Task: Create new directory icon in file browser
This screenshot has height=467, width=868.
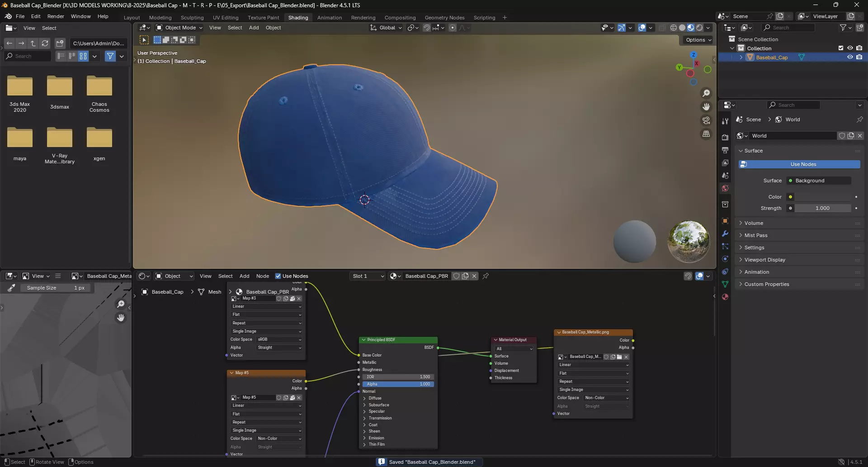Action: pos(60,43)
